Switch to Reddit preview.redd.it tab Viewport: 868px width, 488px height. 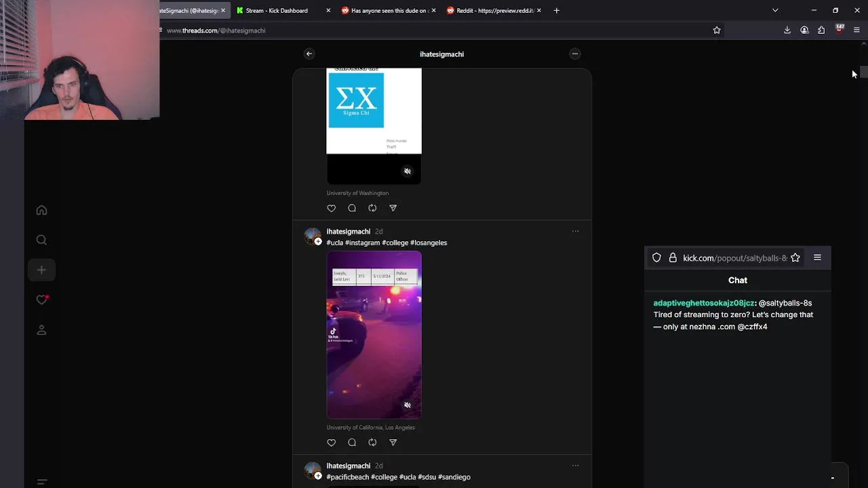coord(494,10)
